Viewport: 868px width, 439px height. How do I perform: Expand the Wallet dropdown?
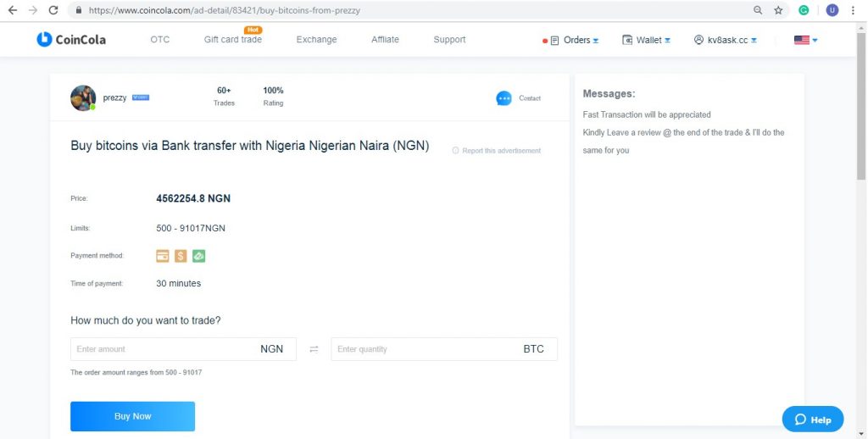point(647,40)
